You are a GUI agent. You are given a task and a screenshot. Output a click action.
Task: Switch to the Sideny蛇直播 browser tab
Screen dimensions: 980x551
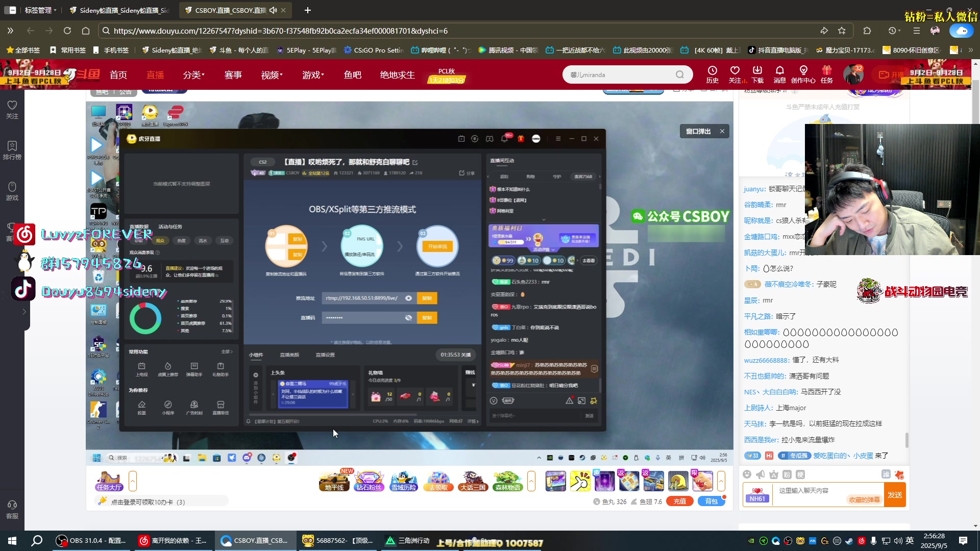point(120,10)
